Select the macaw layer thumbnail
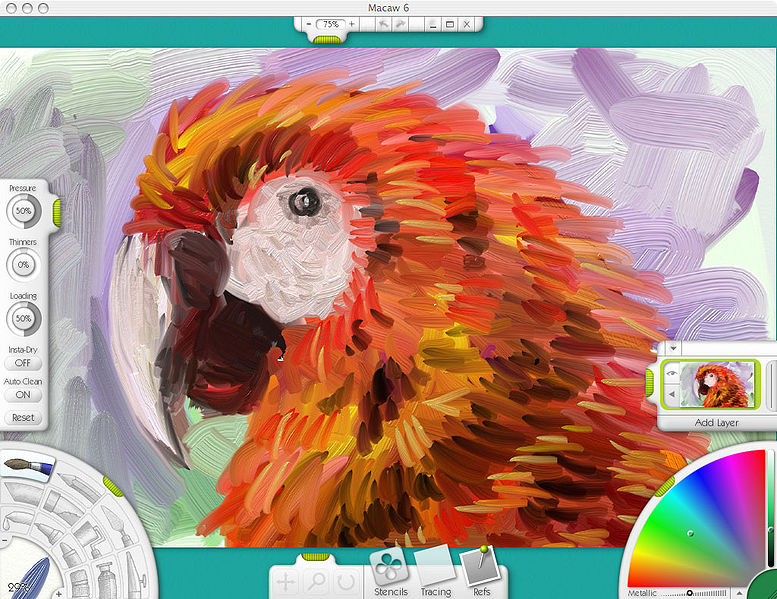777x599 pixels. 716,384
